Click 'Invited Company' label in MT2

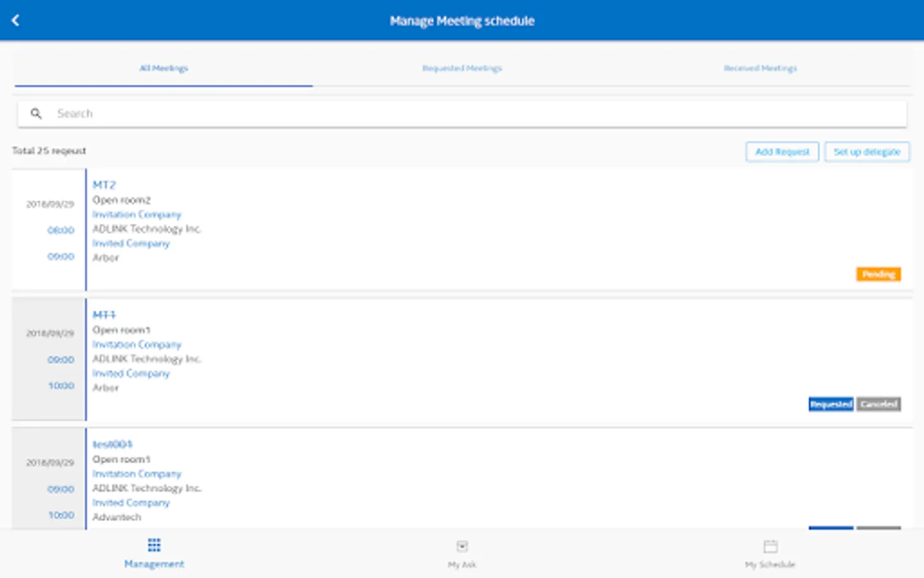[x=131, y=243]
